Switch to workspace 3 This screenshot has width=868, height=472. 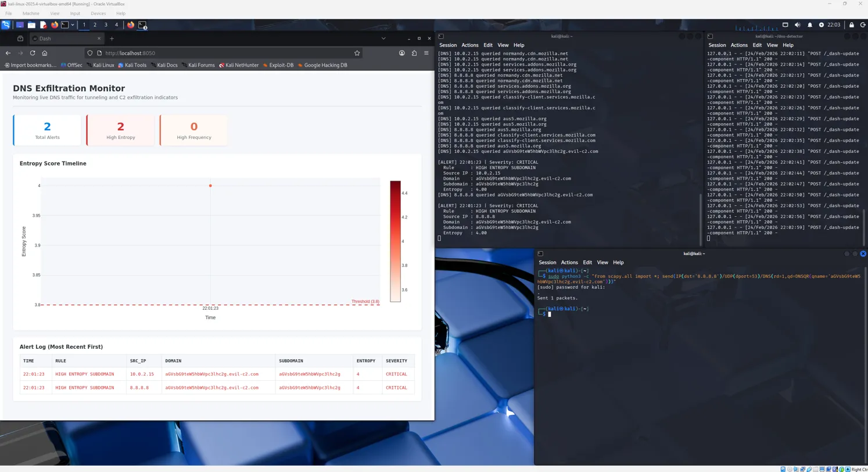tap(106, 25)
